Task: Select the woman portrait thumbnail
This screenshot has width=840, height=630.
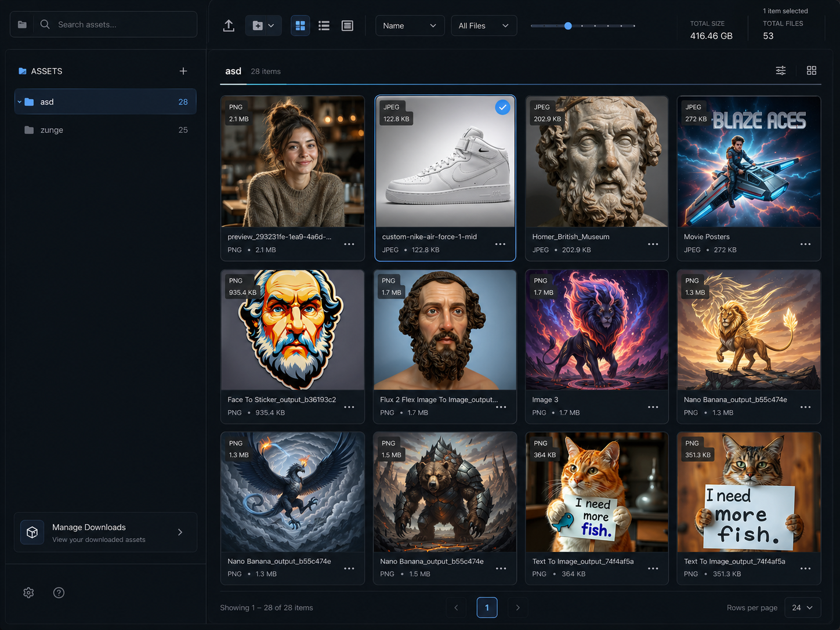Action: (292, 162)
